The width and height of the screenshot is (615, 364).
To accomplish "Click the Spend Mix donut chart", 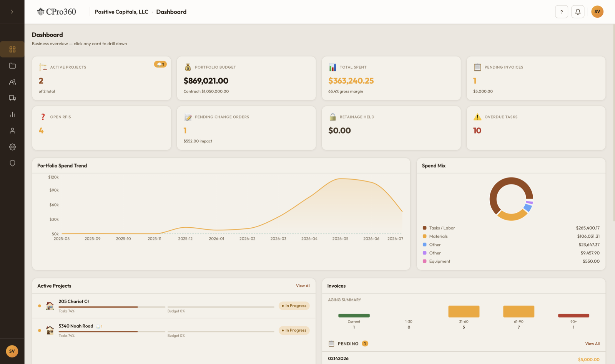I will 511,199.
